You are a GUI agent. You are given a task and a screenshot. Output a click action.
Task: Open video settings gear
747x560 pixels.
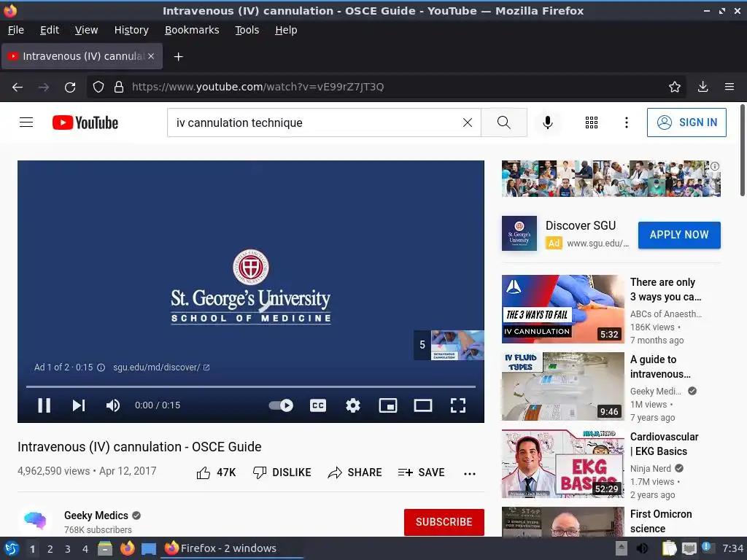(x=353, y=405)
